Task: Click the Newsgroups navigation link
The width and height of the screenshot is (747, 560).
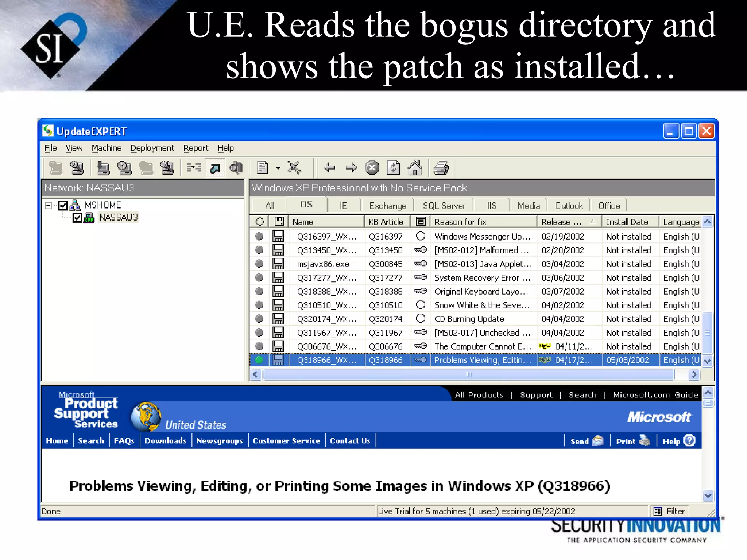Action: (220, 441)
